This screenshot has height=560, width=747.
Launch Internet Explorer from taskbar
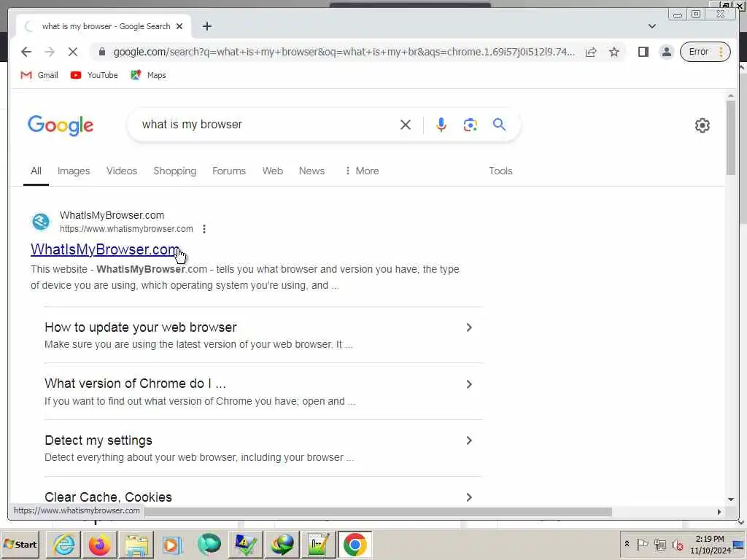pos(64,545)
